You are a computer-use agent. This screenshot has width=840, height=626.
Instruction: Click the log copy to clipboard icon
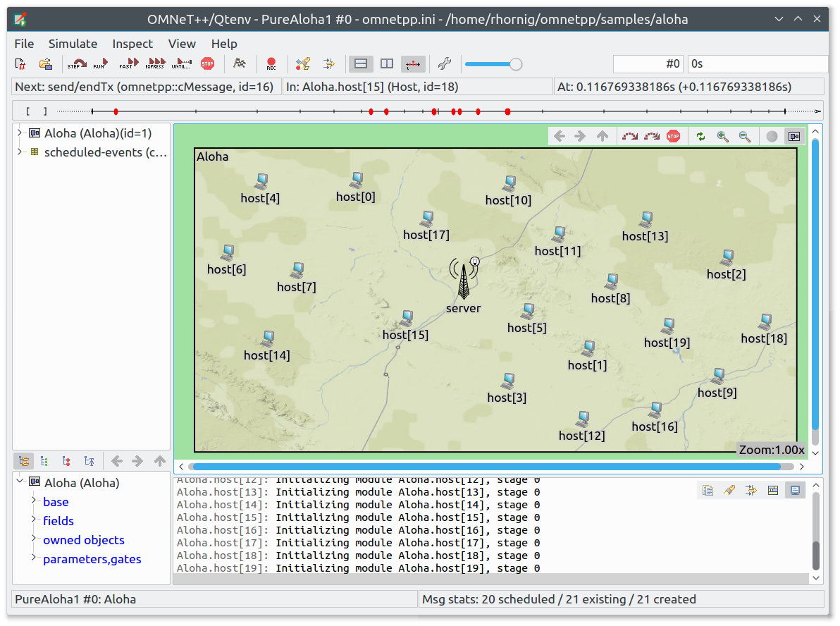[708, 491]
